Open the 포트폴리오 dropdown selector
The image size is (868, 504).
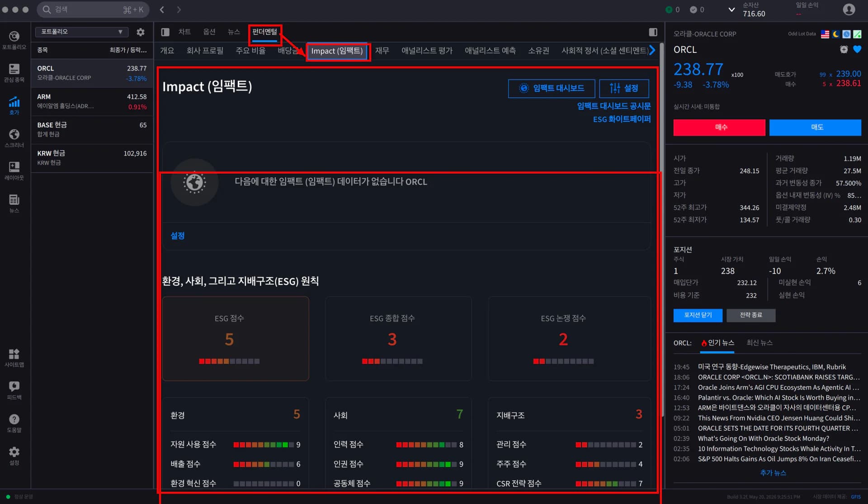point(82,32)
